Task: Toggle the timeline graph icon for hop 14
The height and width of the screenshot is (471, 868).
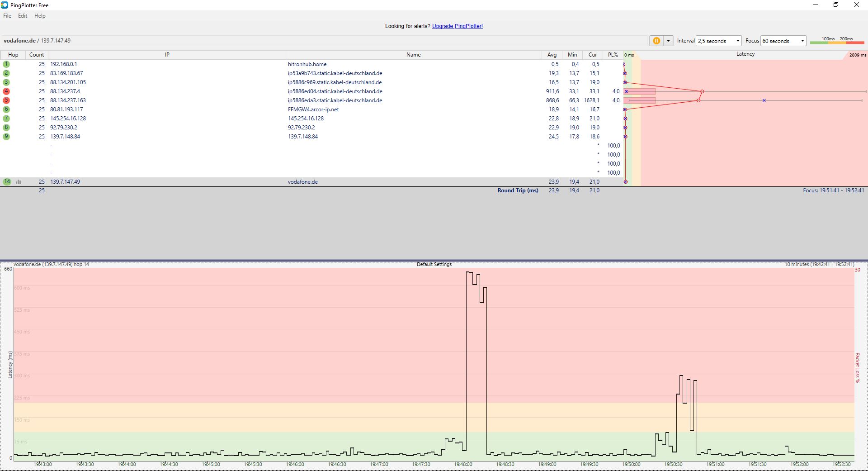Action: (x=19, y=182)
